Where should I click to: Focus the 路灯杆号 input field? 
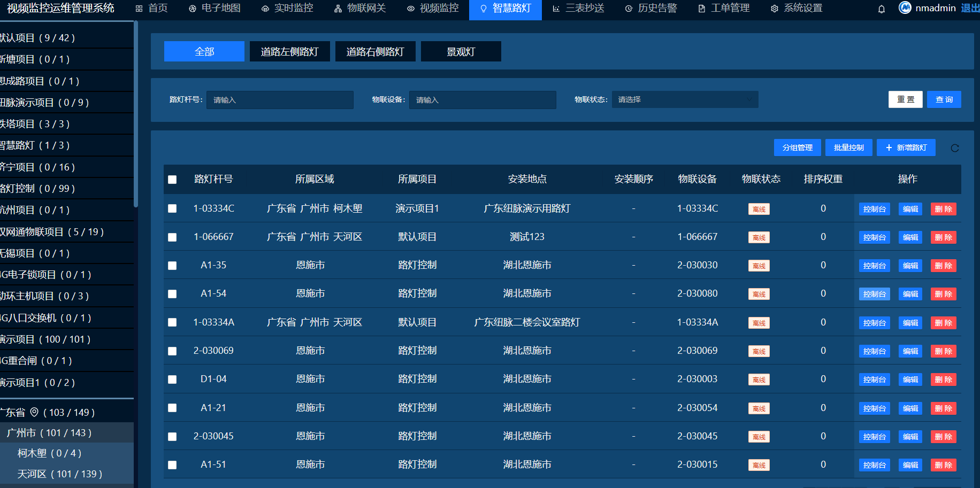click(280, 100)
